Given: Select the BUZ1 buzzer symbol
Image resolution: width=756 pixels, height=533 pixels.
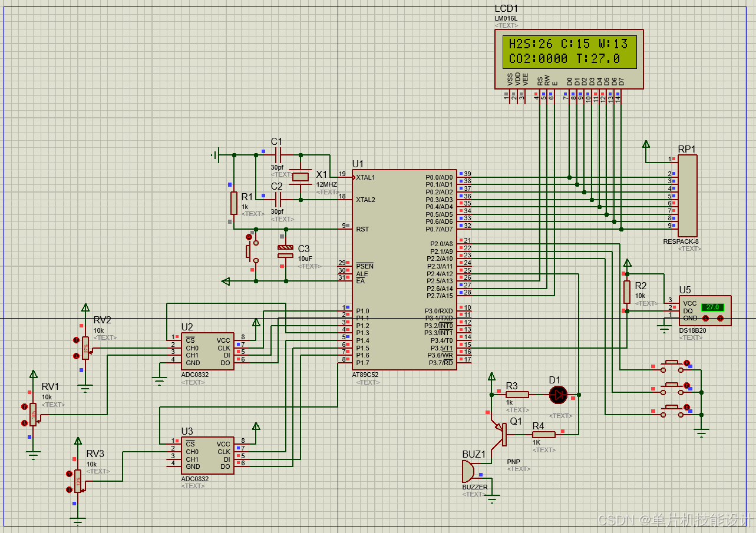Looking at the screenshot, I should pos(468,471).
